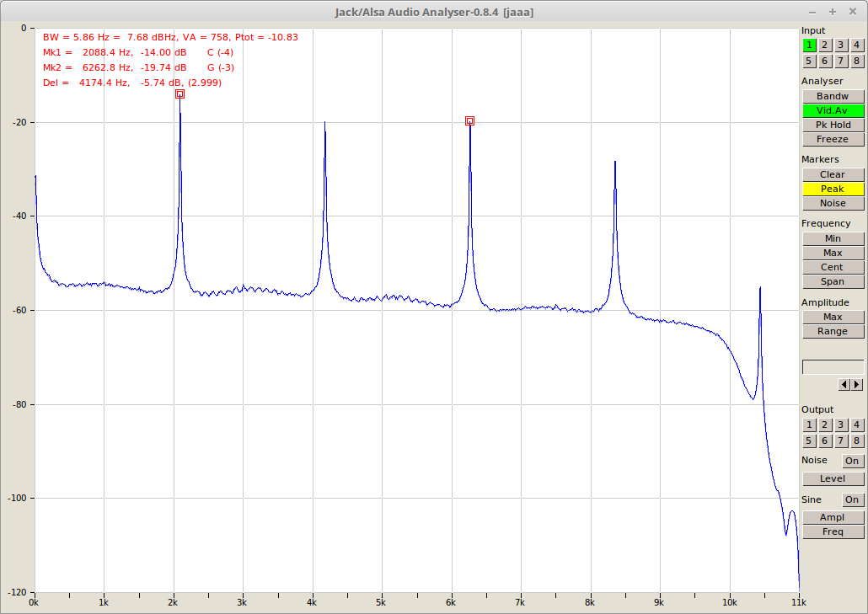The image size is (868, 614).
Task: Enable Output channel 8
Action: 857,440
